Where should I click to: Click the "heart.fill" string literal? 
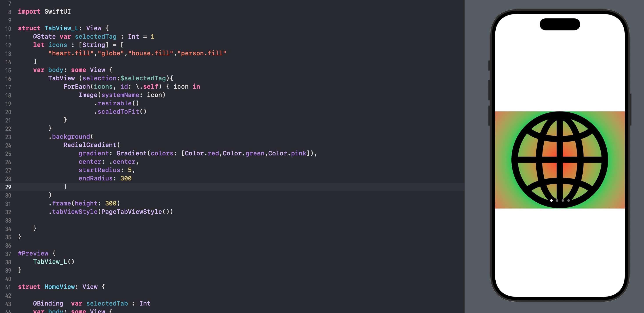coord(71,53)
